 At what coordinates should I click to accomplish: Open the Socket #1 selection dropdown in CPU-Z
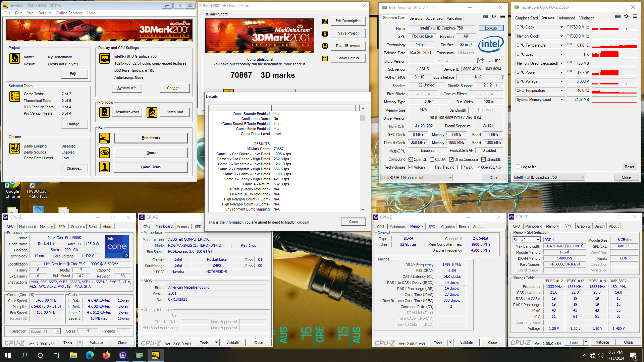[x=58, y=331]
